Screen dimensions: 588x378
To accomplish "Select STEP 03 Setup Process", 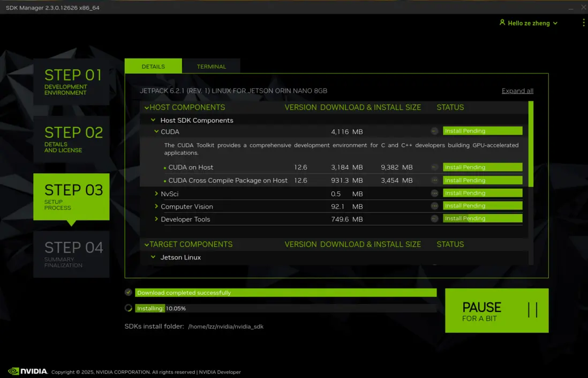I will pyautogui.click(x=71, y=197).
